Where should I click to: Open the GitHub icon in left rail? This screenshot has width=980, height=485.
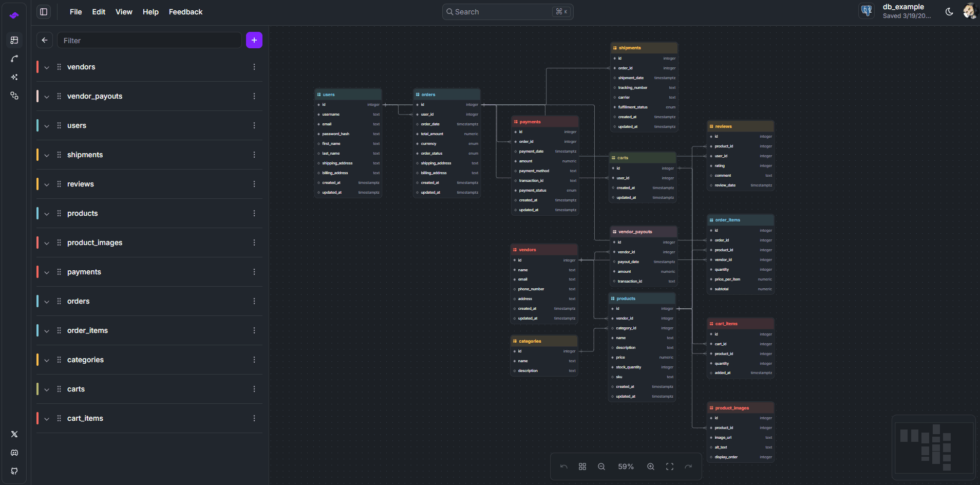(x=14, y=471)
